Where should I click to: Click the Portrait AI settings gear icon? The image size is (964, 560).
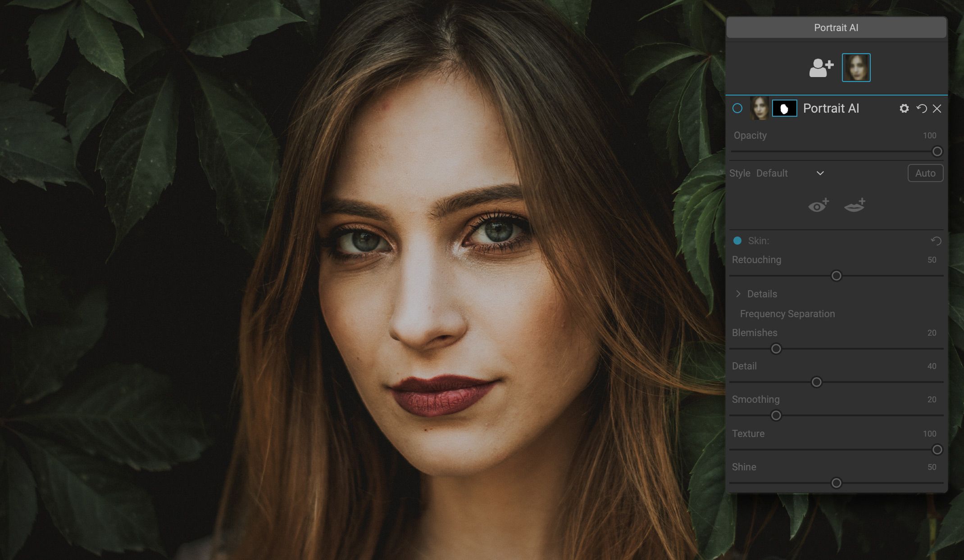tap(904, 108)
